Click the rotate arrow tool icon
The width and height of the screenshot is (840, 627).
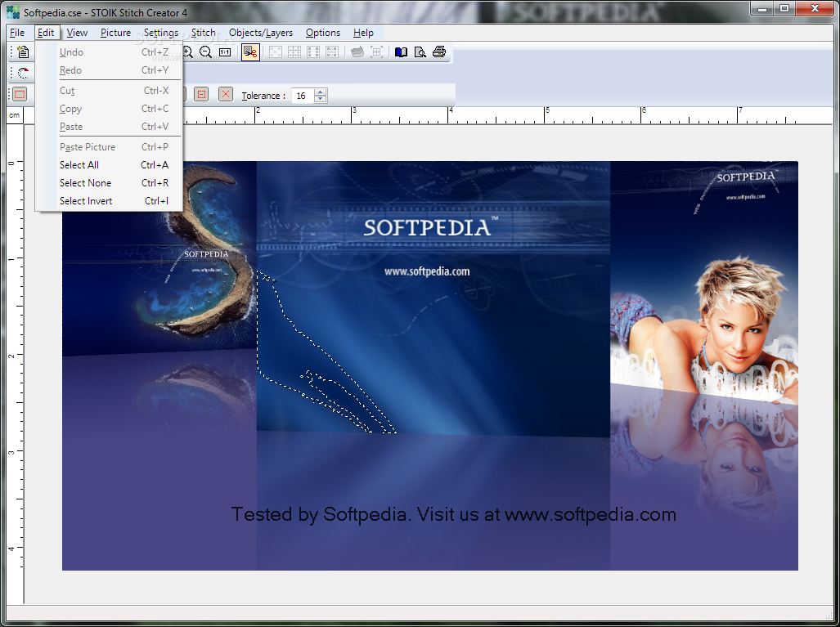pos(23,73)
